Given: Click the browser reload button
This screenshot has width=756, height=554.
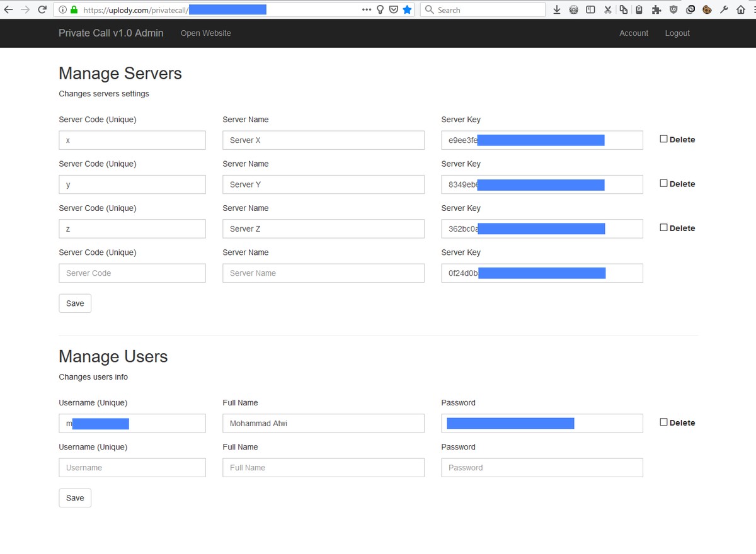Looking at the screenshot, I should click(42, 9).
